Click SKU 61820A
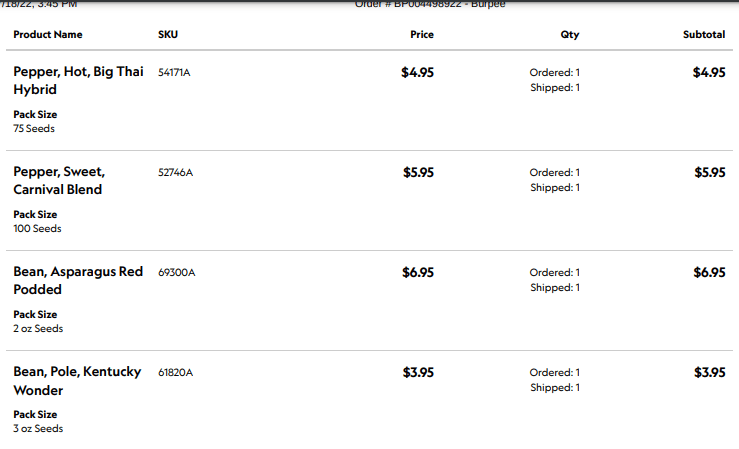Image resolution: width=739 pixels, height=449 pixels. click(175, 373)
